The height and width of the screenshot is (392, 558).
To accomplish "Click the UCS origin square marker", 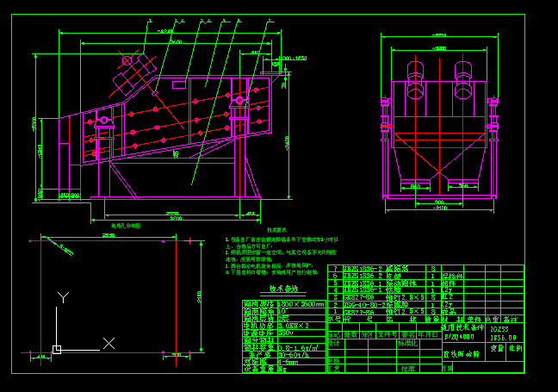I will (x=57, y=350).
